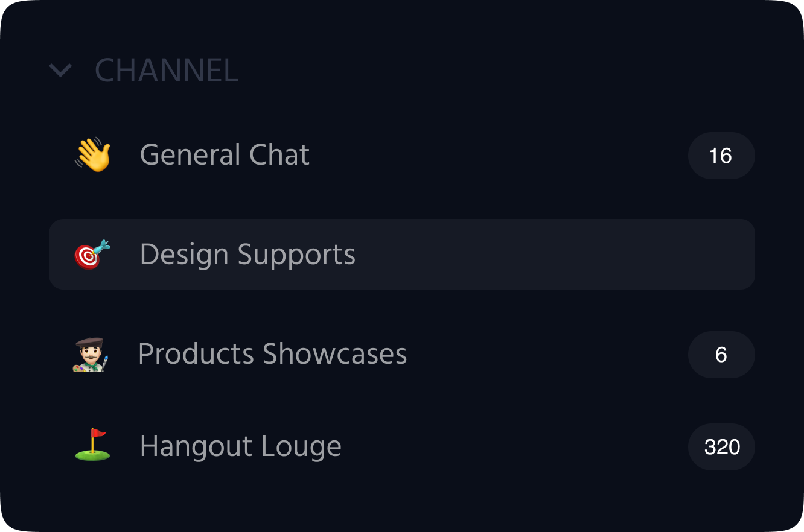Image resolution: width=804 pixels, height=532 pixels.
Task: Click the artist painter emoji icon
Action: tap(91, 354)
